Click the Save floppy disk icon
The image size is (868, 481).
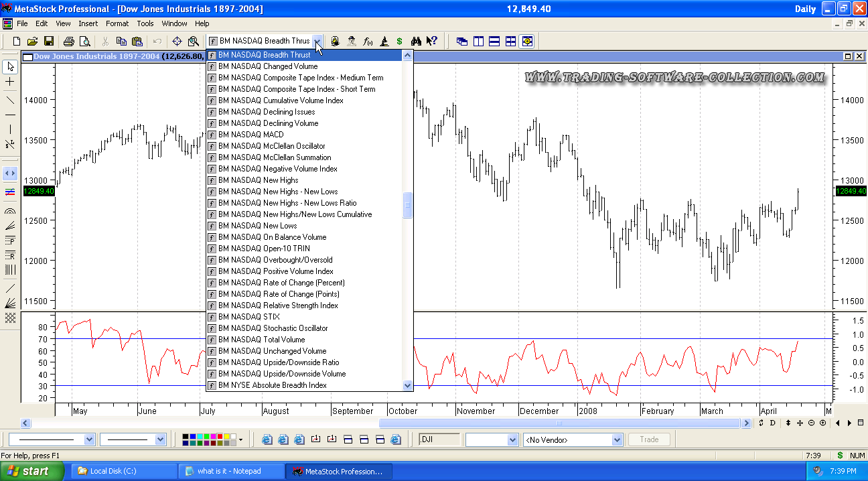click(x=48, y=42)
